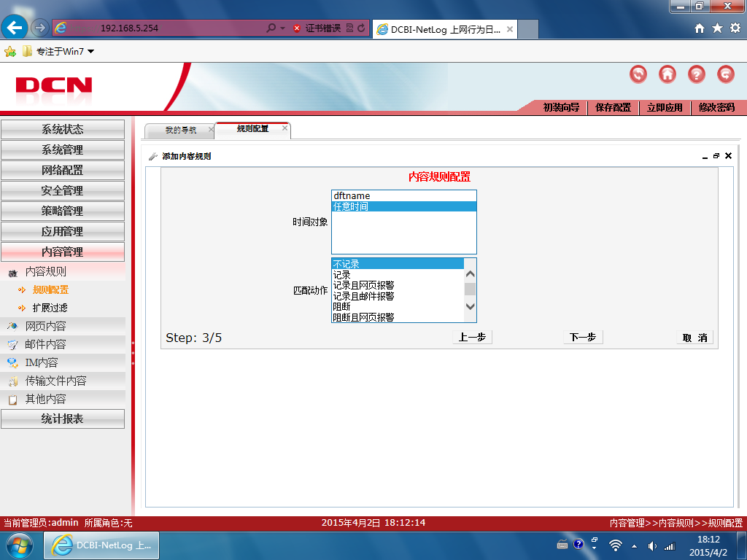
Task: Expand the 统计报表 menu
Action: tap(63, 419)
